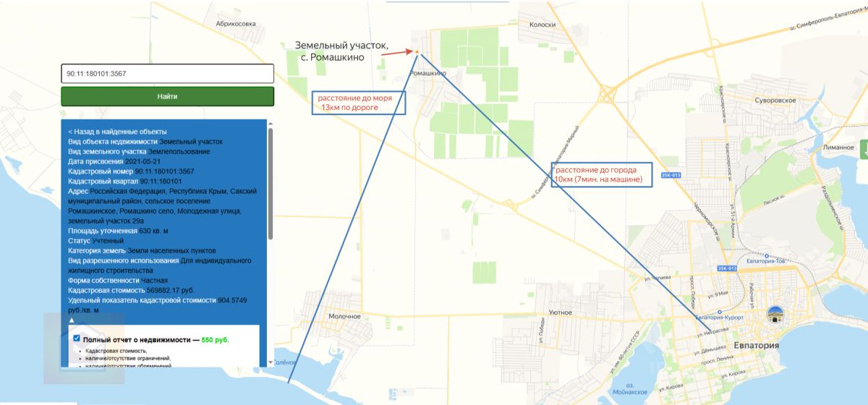The height and width of the screenshot is (405, 868).
Task: Click the green Найти search button
Action: pyautogui.click(x=167, y=96)
